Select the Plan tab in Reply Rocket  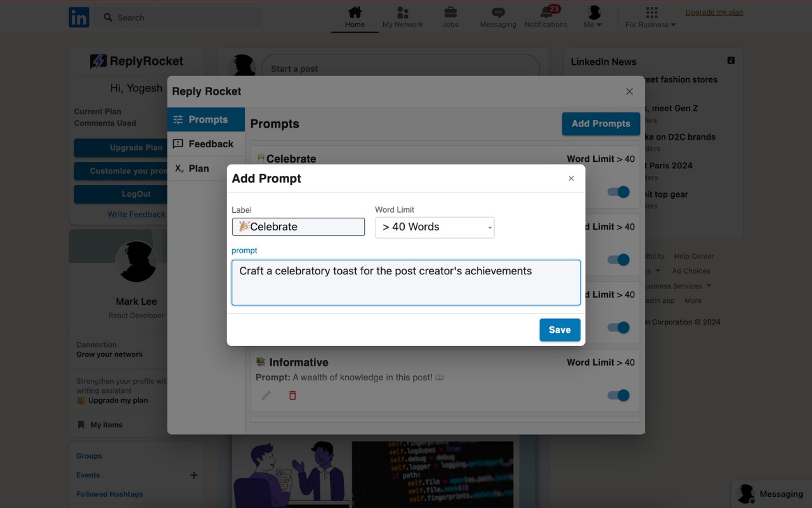[206, 168]
